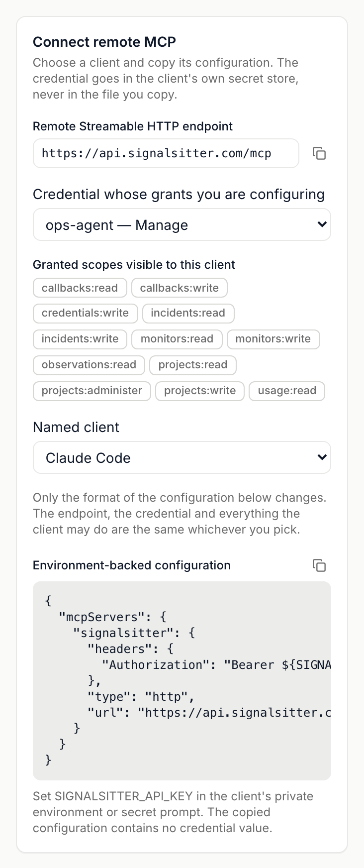Screen dimensions: 364x868
Task: Click the credentials:write scope chip
Action: pyautogui.click(x=86, y=313)
